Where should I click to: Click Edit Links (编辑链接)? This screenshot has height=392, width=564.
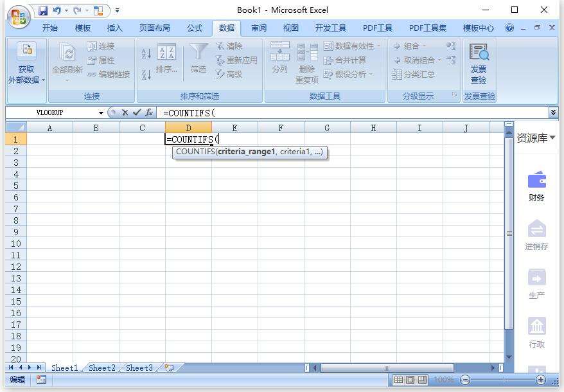(x=109, y=74)
